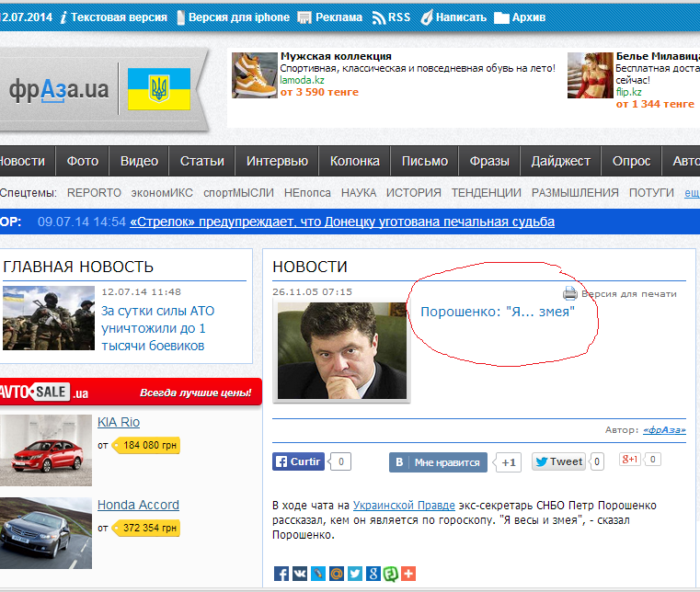Click the RSS feed icon

pos(379,17)
